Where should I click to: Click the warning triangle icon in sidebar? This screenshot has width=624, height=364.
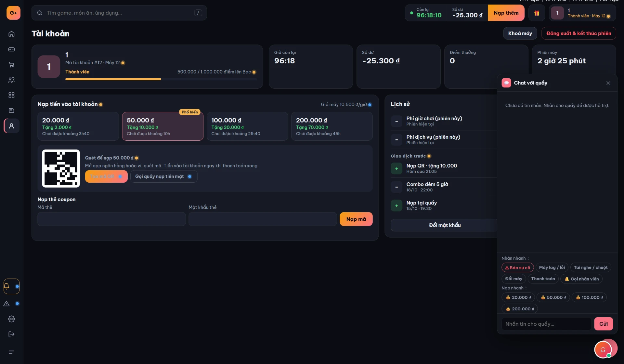pos(6,304)
